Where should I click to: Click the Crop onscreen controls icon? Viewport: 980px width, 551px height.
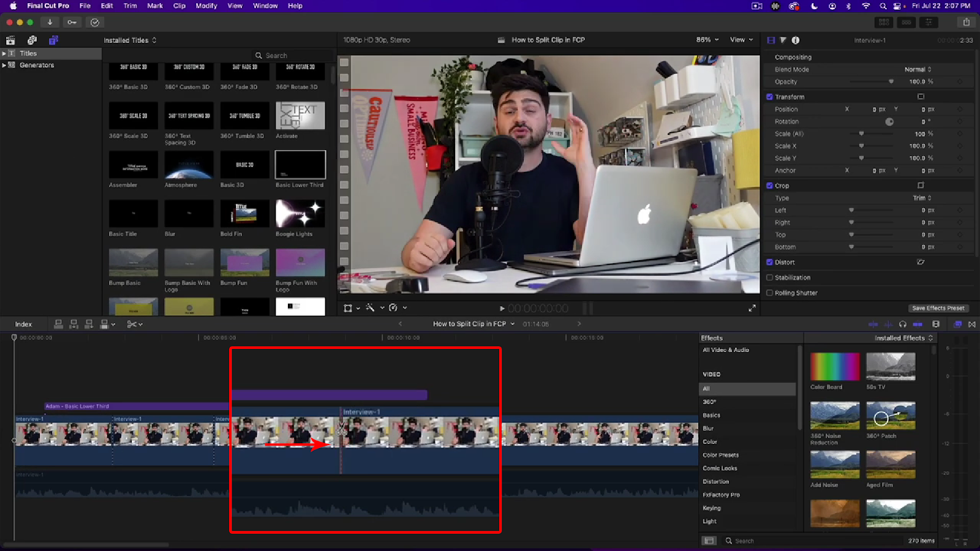(x=921, y=186)
